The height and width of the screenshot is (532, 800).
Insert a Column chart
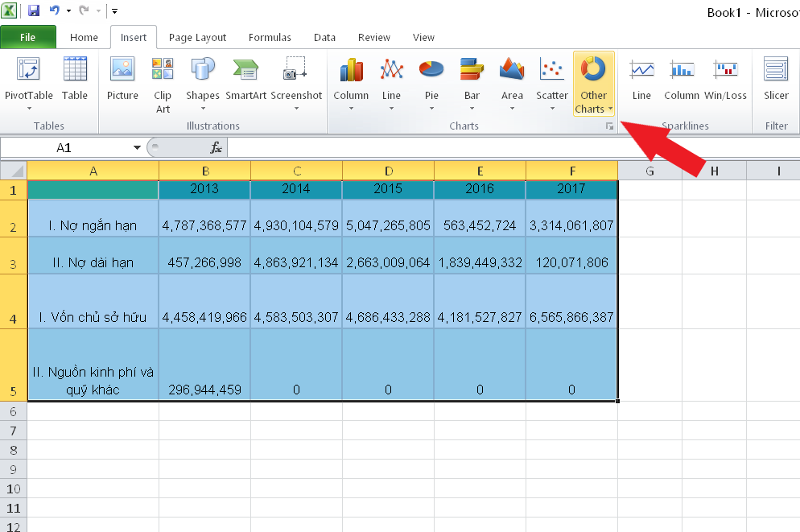(x=351, y=85)
